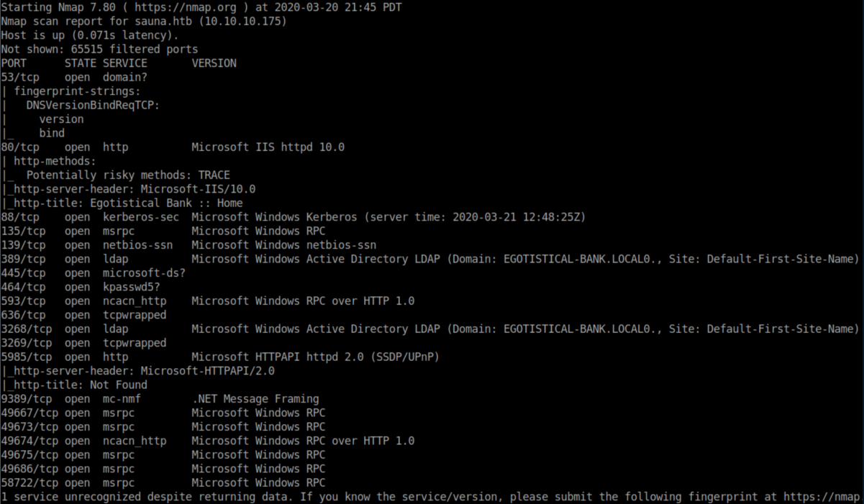This screenshot has height=504, width=864.
Task: Click the 5985/tcp port number
Action: (26, 357)
